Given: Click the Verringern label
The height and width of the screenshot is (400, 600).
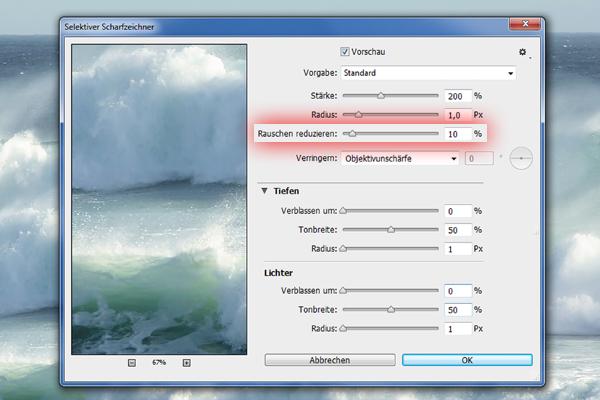Looking at the screenshot, I should [316, 158].
